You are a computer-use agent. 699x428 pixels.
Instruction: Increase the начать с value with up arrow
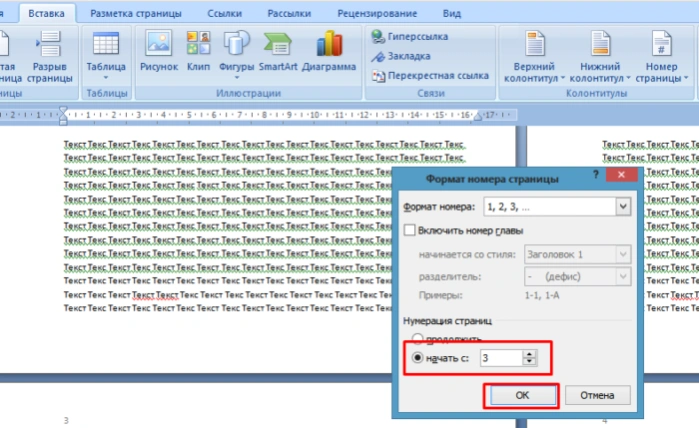pyautogui.click(x=529, y=354)
